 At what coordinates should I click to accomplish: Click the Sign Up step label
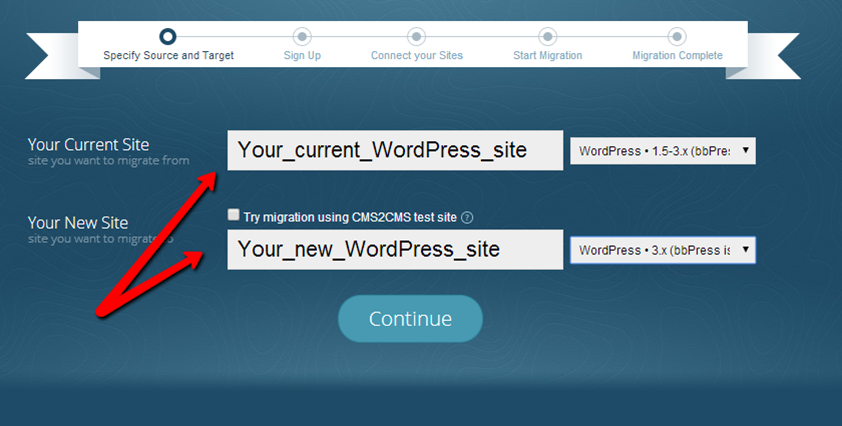302,55
